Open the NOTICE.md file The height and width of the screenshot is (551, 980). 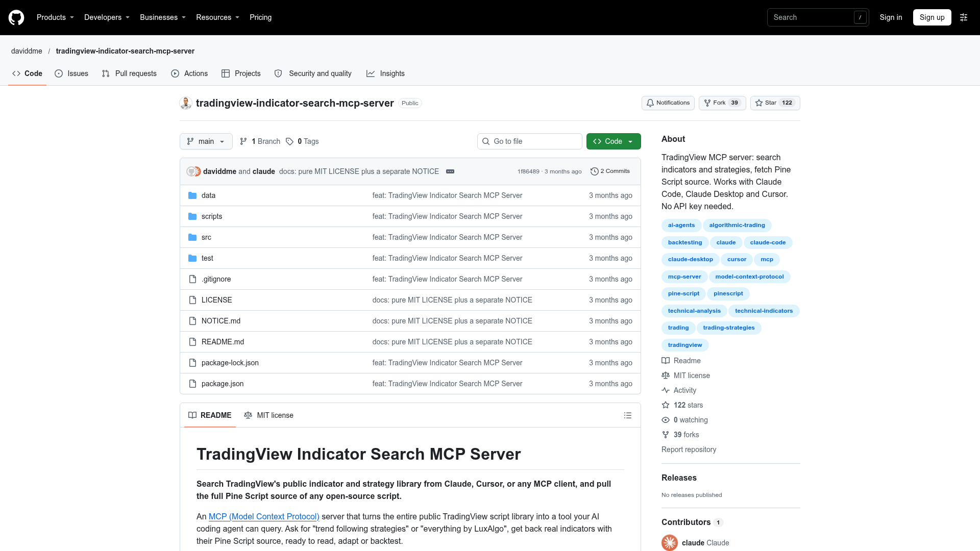click(221, 321)
